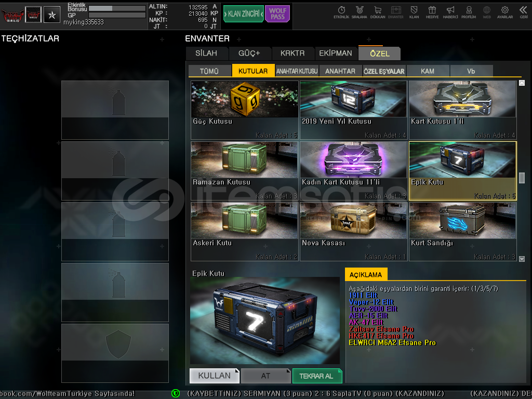Open the KLAN shield icon
Viewport: 532px width, 399px height.
[x=414, y=12]
